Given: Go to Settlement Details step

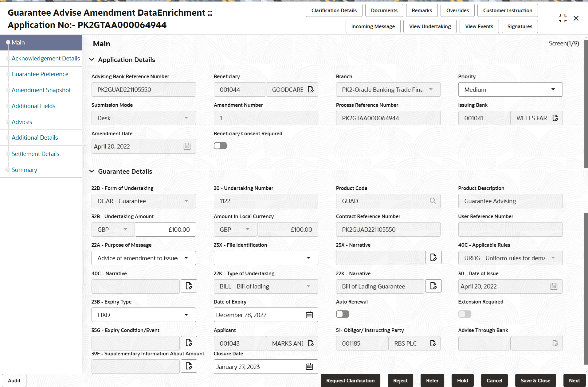Looking at the screenshot, I should (35, 154).
